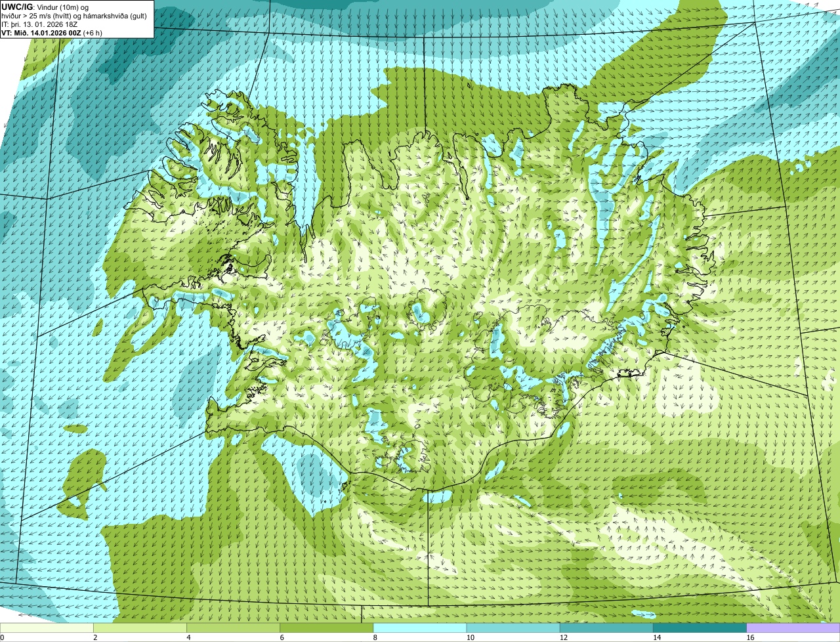The height and width of the screenshot is (642, 840).
Task: Click the 'IT: þri. 13. 01. 2026 18Z' line
Action: 39,24
